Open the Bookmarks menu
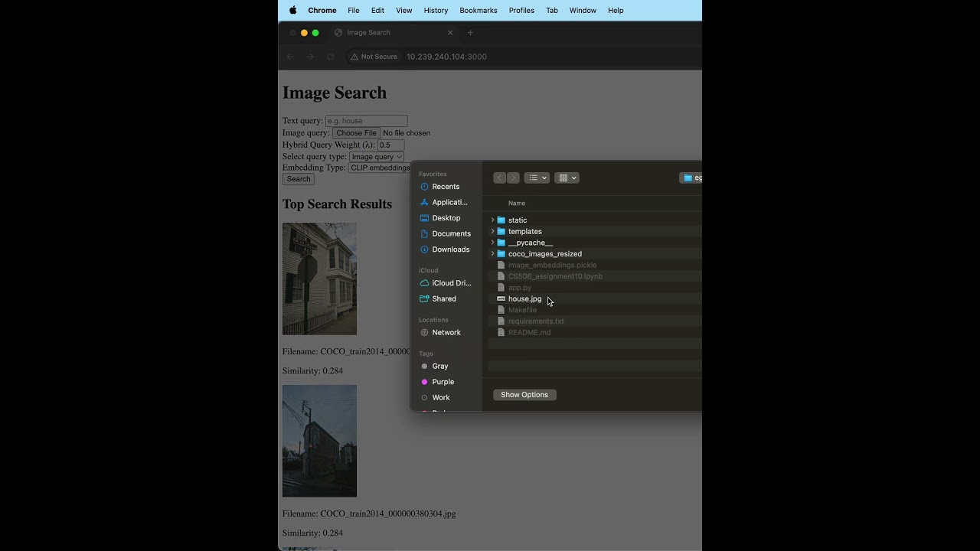The image size is (980, 551). (479, 10)
